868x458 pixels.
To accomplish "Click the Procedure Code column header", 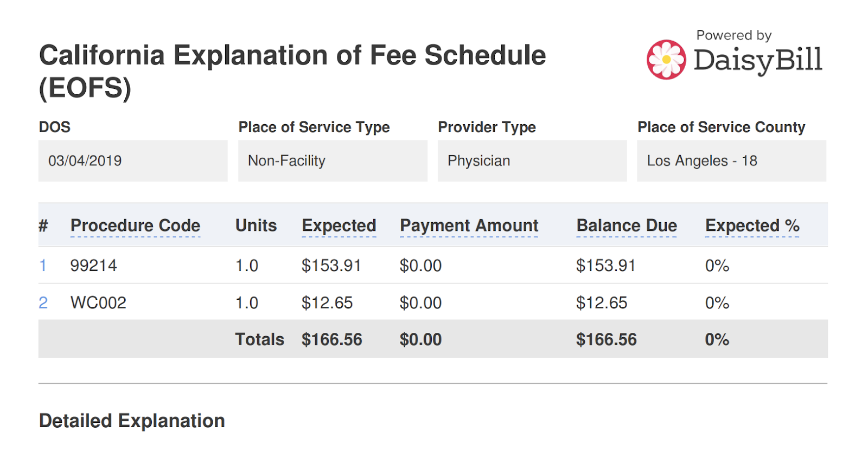I will (x=136, y=225).
